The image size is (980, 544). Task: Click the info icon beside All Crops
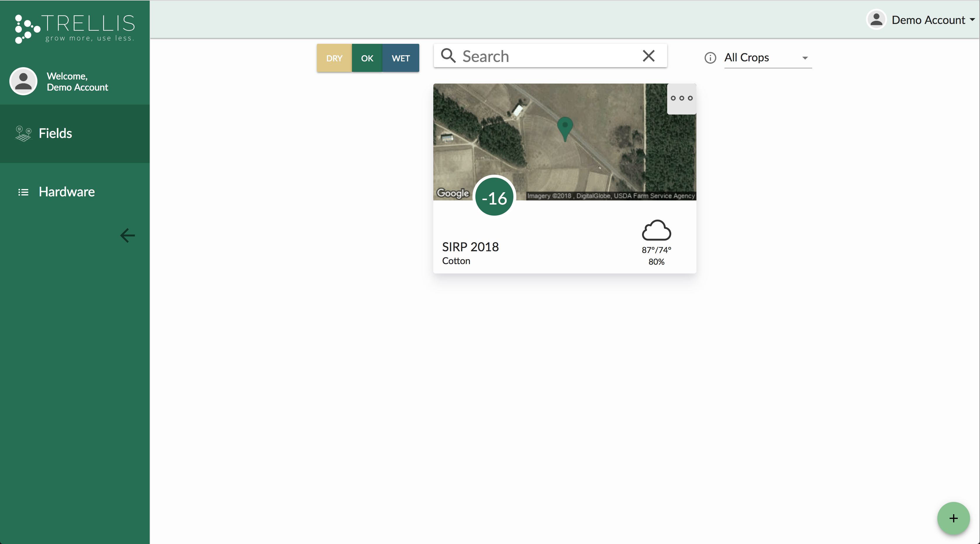[710, 58]
